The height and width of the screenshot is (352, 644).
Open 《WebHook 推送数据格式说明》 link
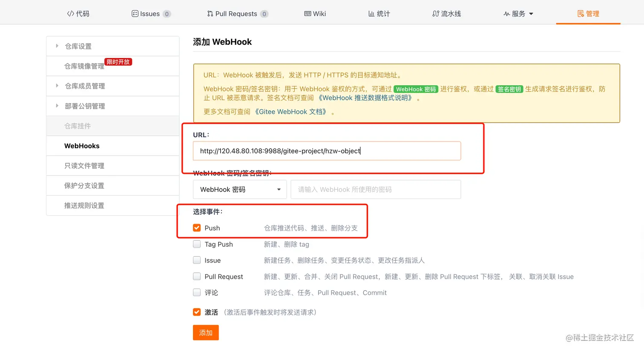coord(365,98)
